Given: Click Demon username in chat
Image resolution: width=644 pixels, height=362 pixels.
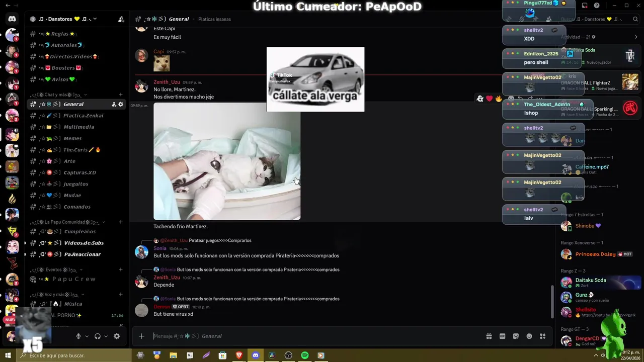Looking at the screenshot, I should (162, 307).
